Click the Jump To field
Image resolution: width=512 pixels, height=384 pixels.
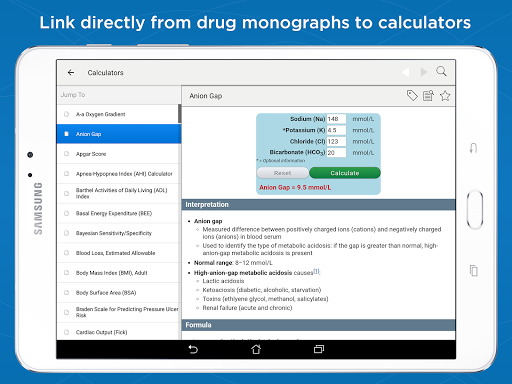coord(119,95)
